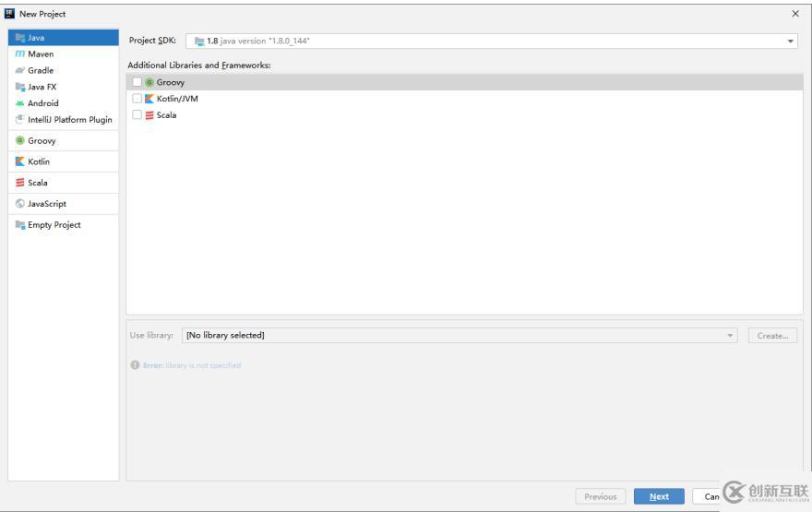
Task: Click the Create... library button
Action: click(772, 336)
